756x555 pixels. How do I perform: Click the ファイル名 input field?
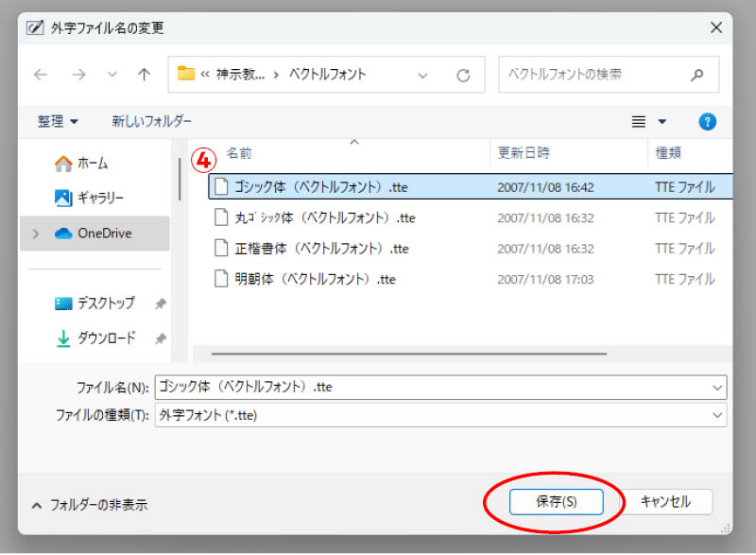[x=440, y=388]
